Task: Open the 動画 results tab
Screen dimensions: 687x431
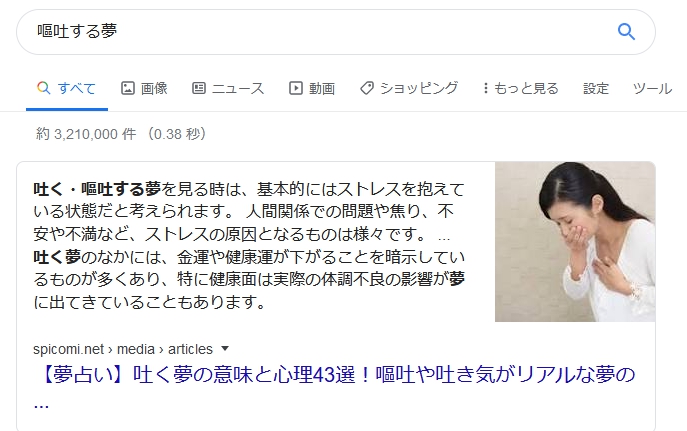Action: (x=312, y=88)
